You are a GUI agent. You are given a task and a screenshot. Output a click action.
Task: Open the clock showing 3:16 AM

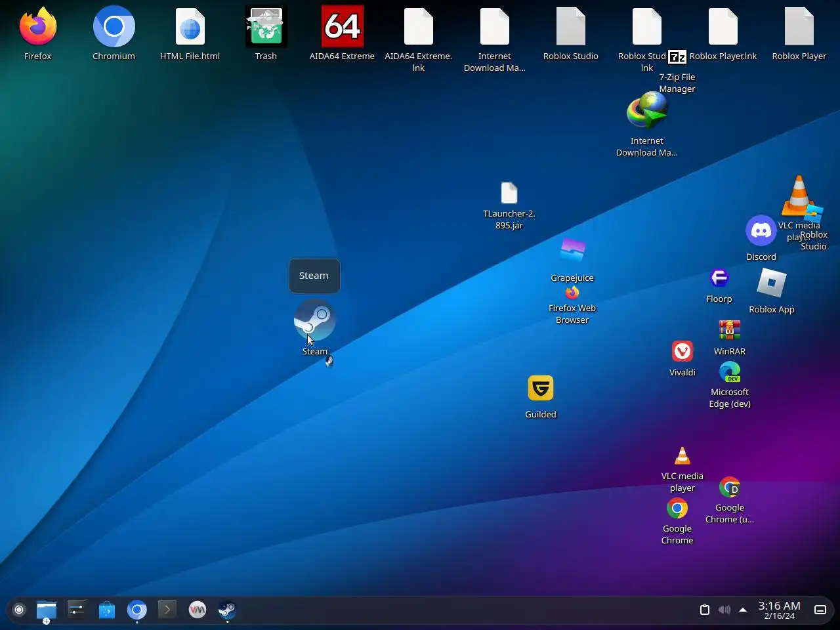pyautogui.click(x=780, y=610)
